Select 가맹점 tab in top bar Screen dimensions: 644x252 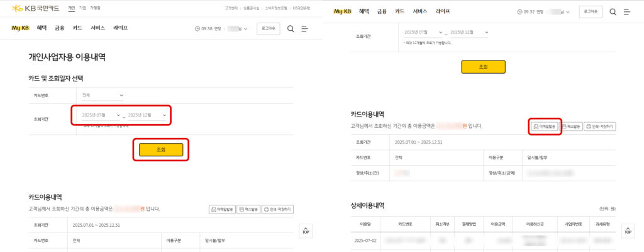pos(96,8)
